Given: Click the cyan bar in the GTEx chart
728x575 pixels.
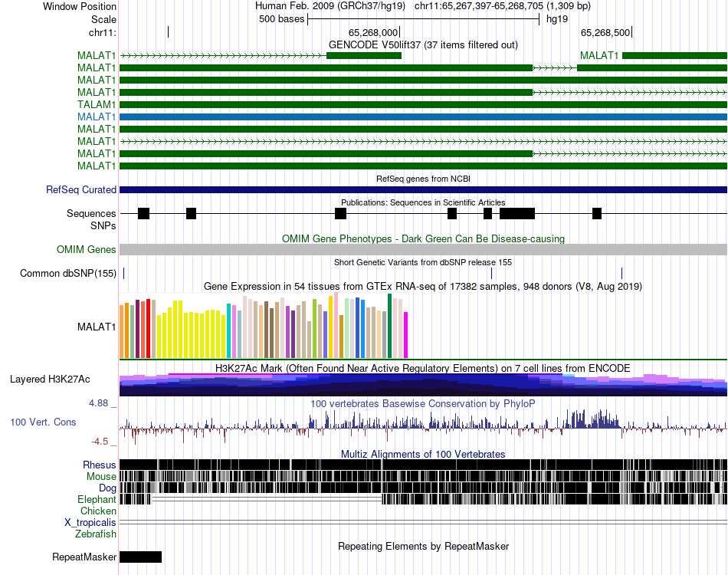Looking at the screenshot, I should click(x=229, y=330).
